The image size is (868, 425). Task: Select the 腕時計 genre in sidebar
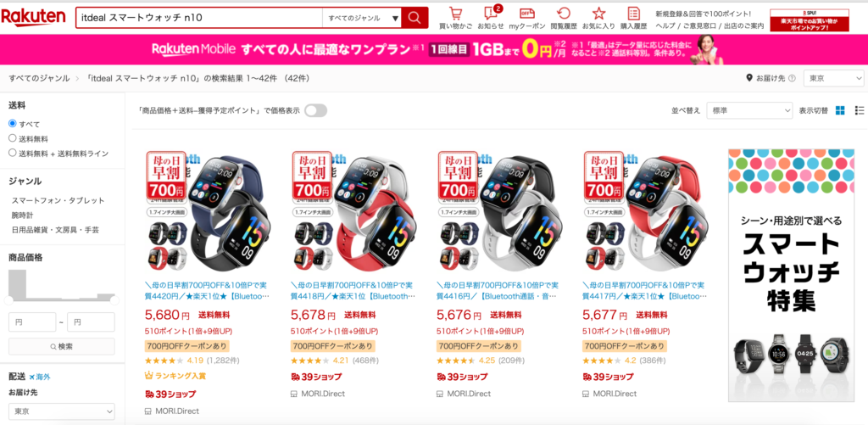tap(21, 215)
